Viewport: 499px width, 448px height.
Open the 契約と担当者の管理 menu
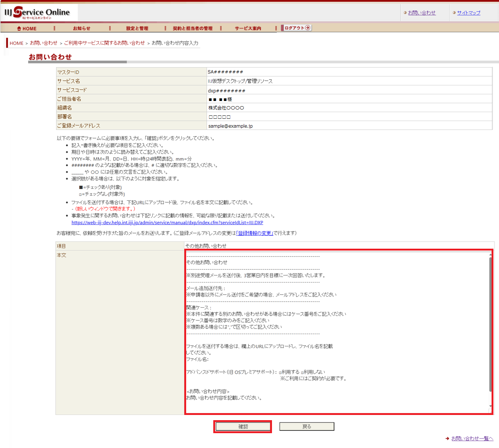[192, 29]
